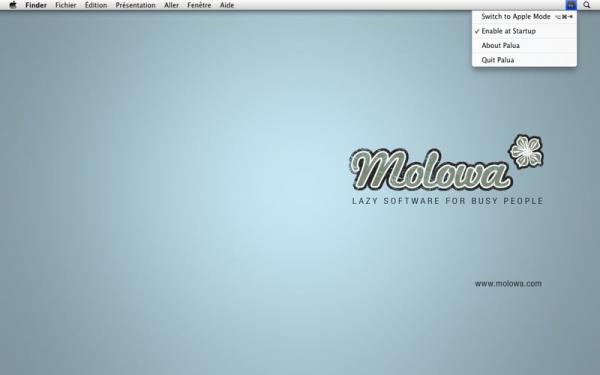Open the Fenêtre menu
This screenshot has width=600, height=375.
click(199, 5)
